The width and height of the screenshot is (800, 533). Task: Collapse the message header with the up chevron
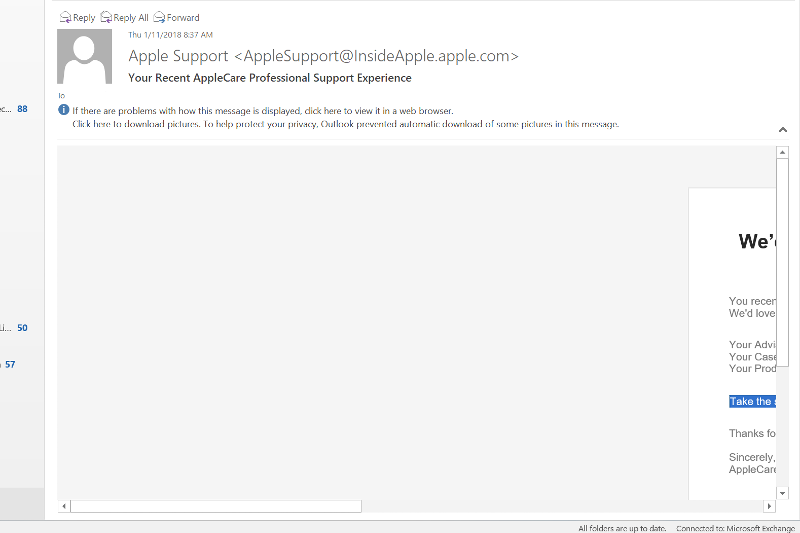783,130
